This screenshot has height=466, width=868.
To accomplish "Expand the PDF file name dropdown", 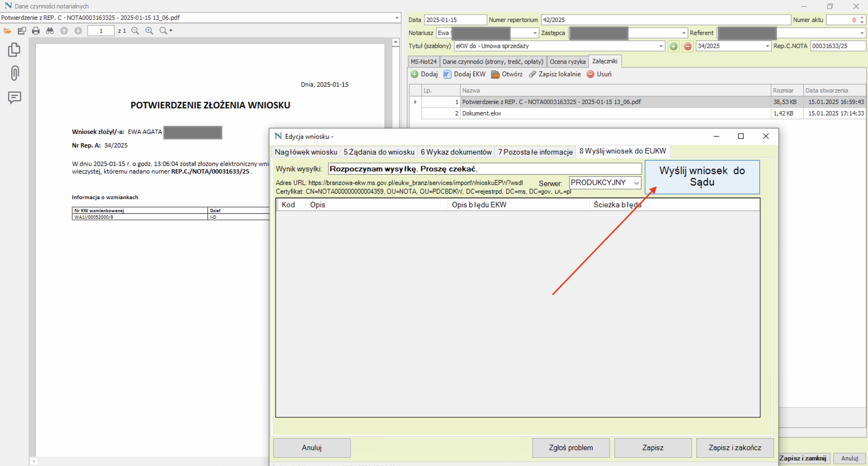I will pyautogui.click(x=397, y=18).
